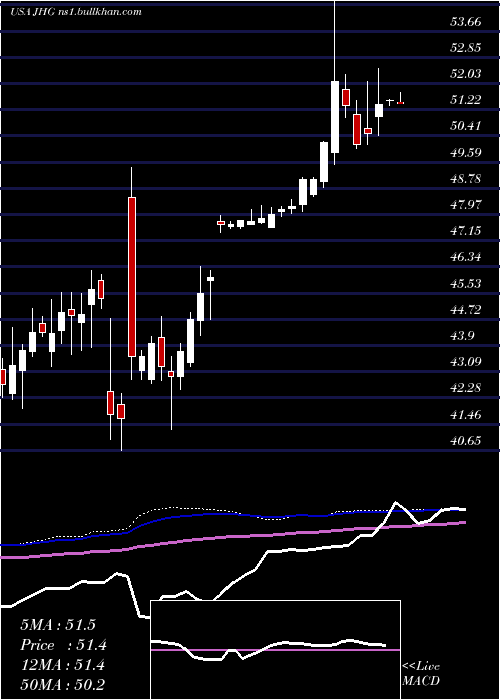Screen dimensions: 500x700
Task: Click the 12MA : 51.4 readout
Action: pyautogui.click(x=62, y=665)
